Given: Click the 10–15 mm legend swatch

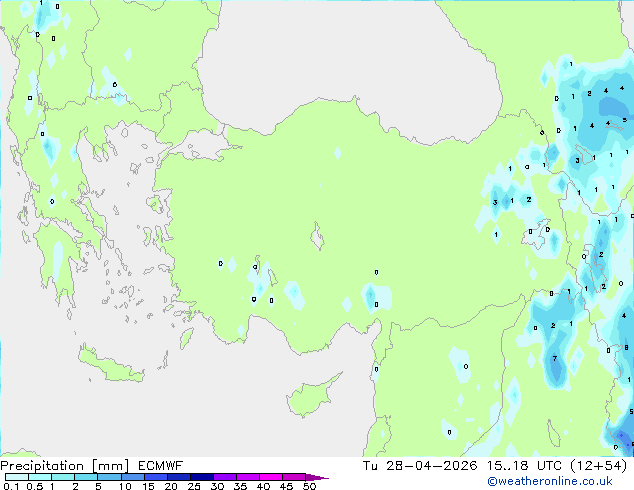Looking at the screenshot, I should coord(132,477).
